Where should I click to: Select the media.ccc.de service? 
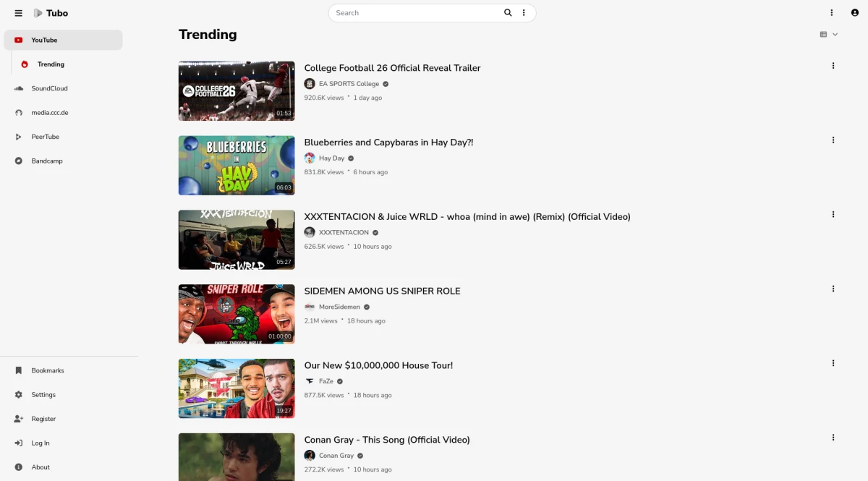(49, 113)
